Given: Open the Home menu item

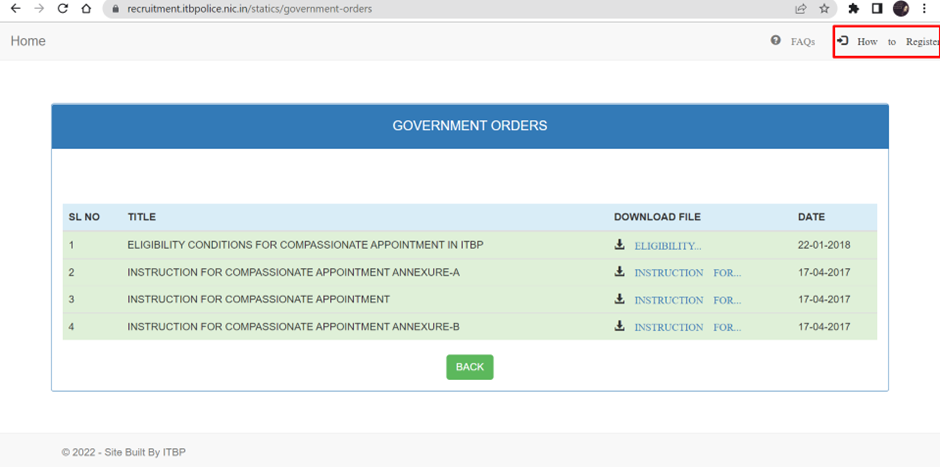Looking at the screenshot, I should [x=28, y=41].
